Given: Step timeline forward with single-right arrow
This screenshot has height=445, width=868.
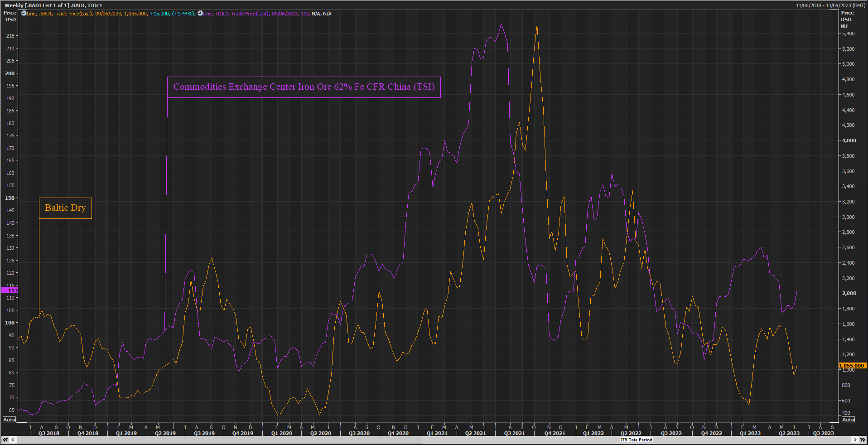Looking at the screenshot, I should (855, 440).
